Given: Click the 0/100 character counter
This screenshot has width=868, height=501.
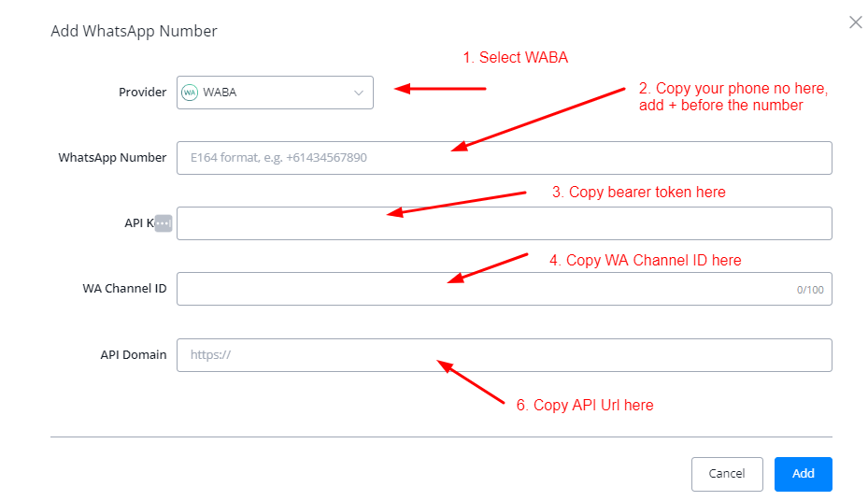Looking at the screenshot, I should 810,290.
